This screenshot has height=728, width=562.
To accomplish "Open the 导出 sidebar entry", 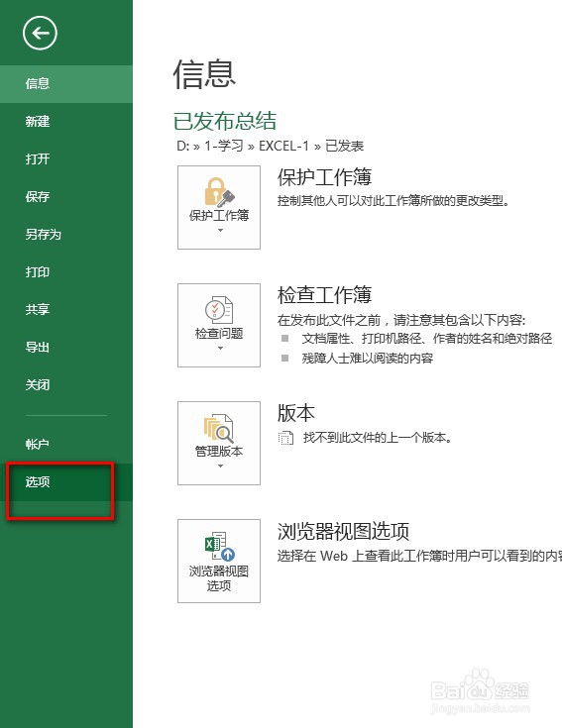I will [66, 348].
